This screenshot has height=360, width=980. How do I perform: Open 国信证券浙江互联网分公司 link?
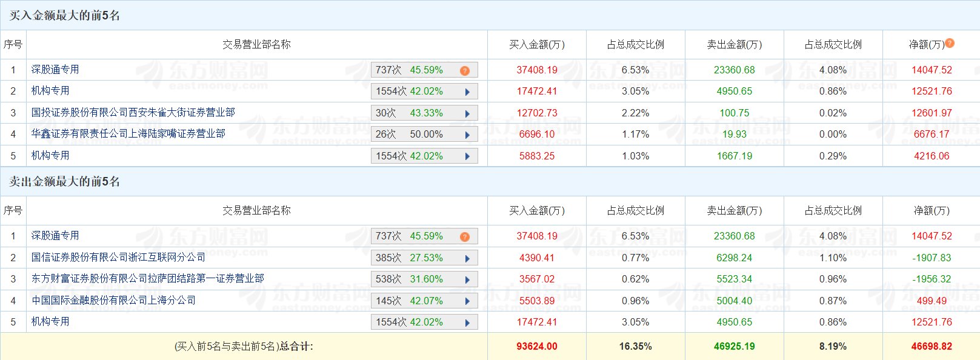[x=118, y=258]
